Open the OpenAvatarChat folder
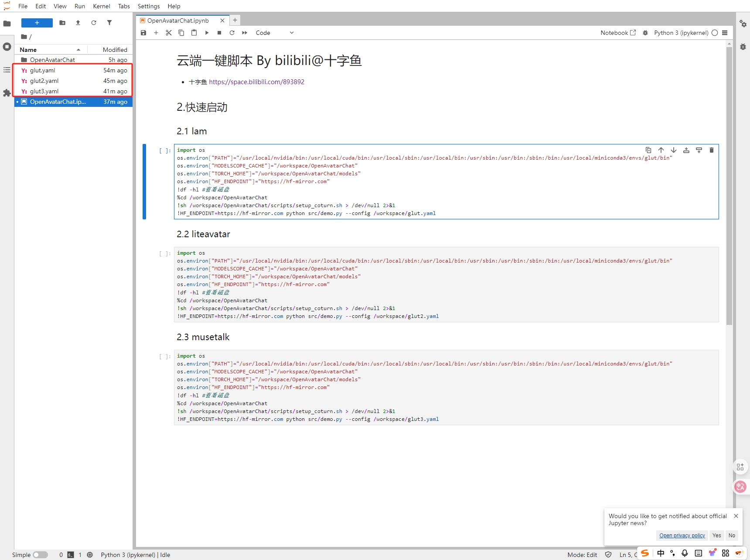 pyautogui.click(x=73, y=60)
